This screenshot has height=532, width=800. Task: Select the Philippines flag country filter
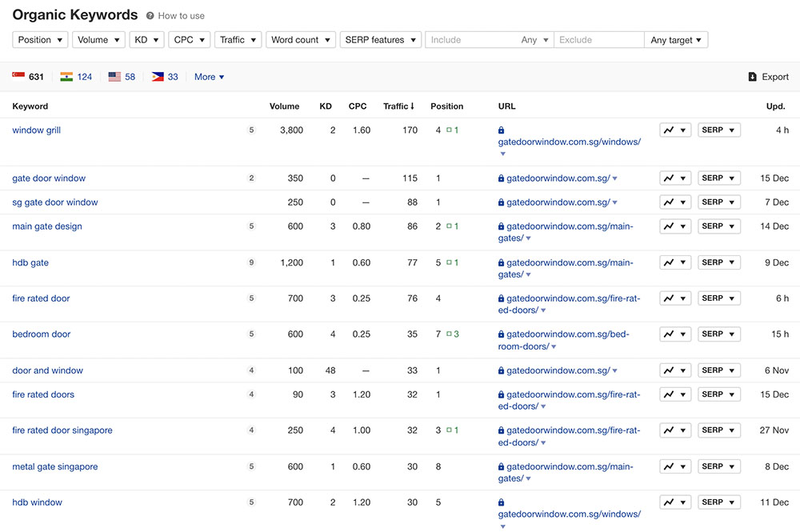point(158,77)
